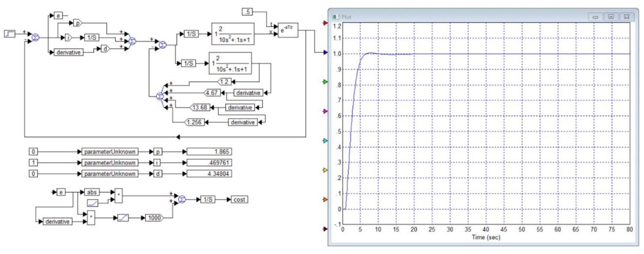Screen dimensions: 644x254
Task: Click the yellow plot input connector
Action: point(325,170)
